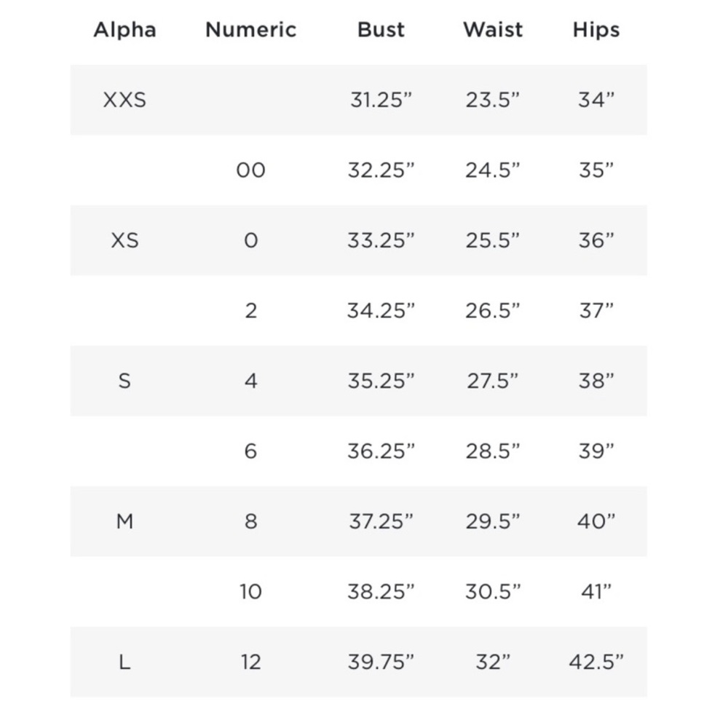Select the XS alpha size cell
728x728 pixels.
click(124, 240)
